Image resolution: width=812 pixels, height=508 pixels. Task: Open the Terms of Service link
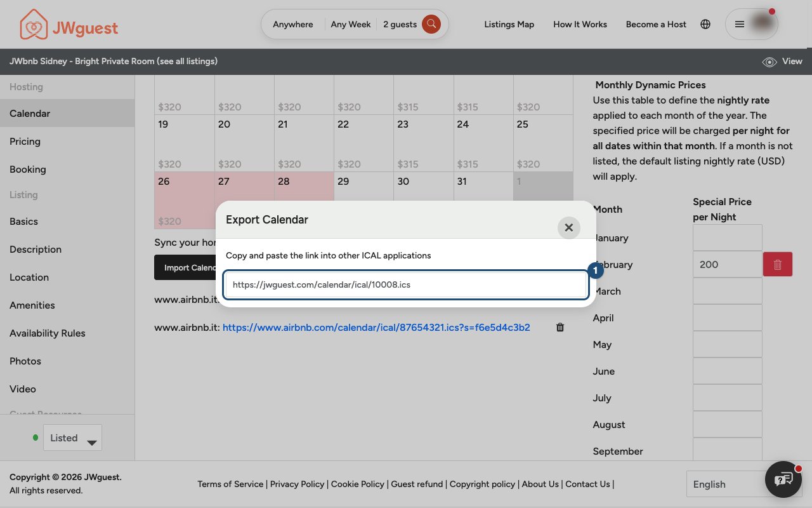click(230, 484)
